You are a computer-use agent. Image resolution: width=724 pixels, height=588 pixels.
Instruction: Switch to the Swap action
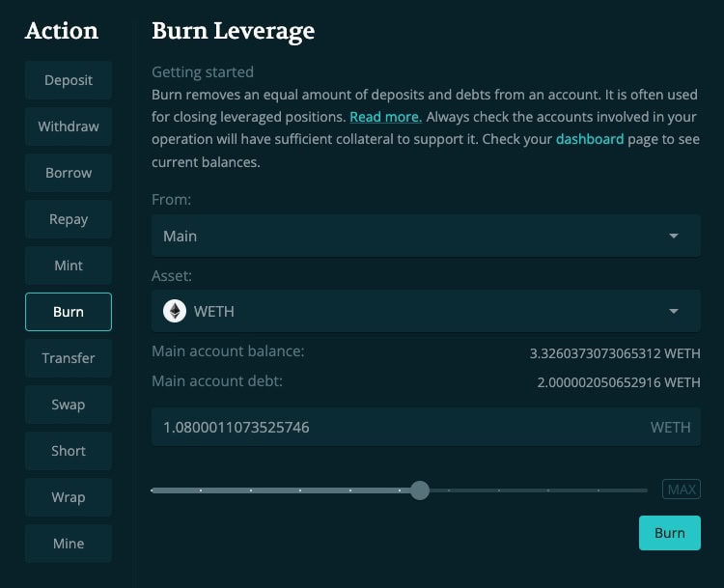[x=69, y=405]
